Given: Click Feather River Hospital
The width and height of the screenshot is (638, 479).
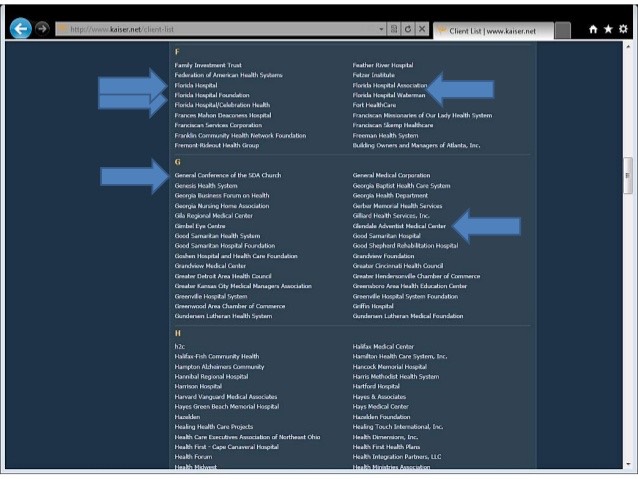Looking at the screenshot, I should (383, 65).
